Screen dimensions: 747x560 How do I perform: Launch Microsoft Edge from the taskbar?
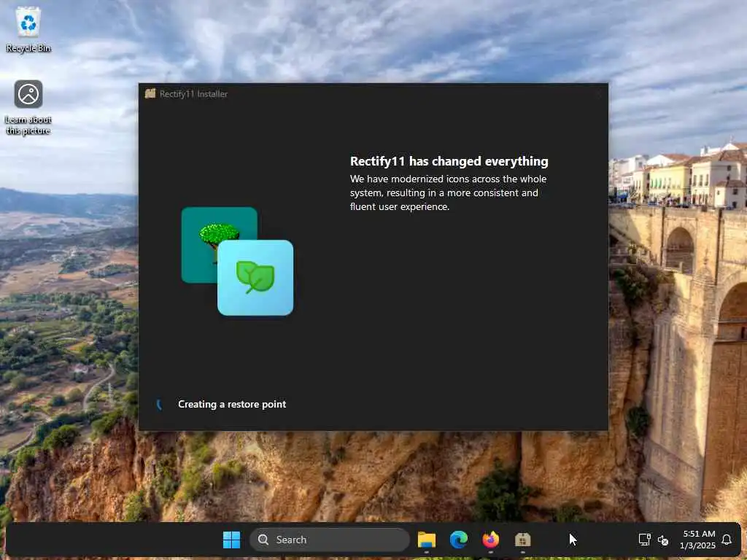tap(458, 540)
